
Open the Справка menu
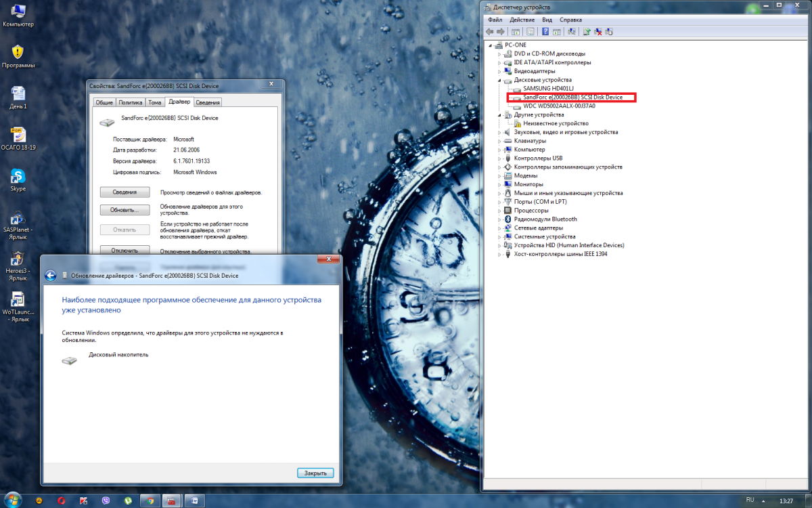[571, 20]
